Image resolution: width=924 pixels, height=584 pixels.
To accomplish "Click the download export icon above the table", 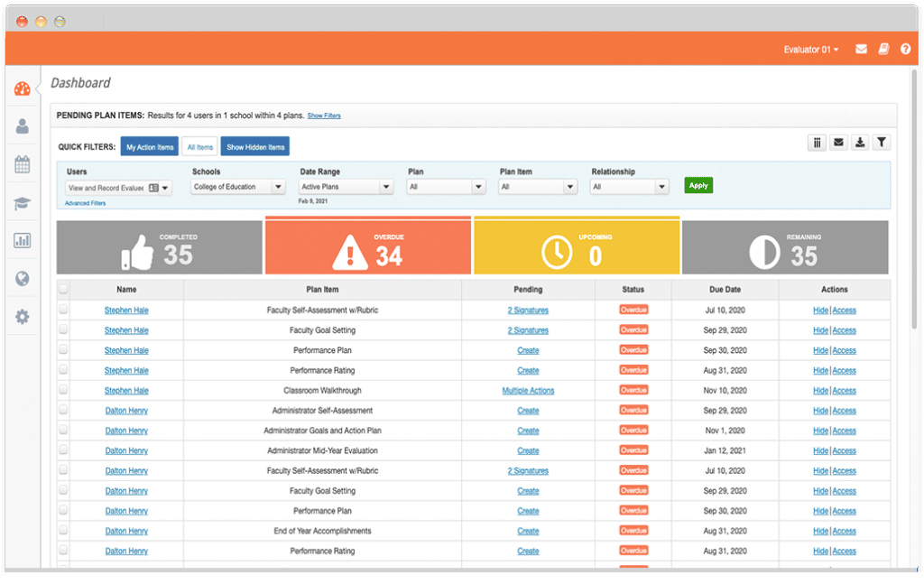I will tap(860, 142).
